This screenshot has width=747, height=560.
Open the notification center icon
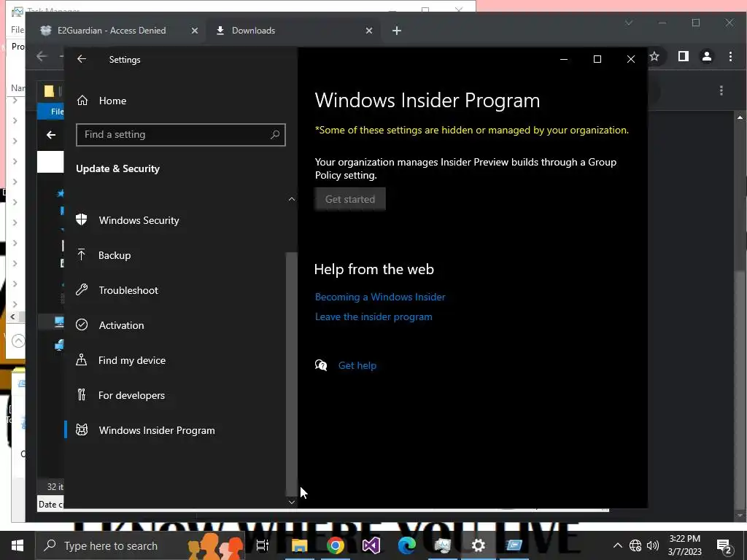pos(724,545)
